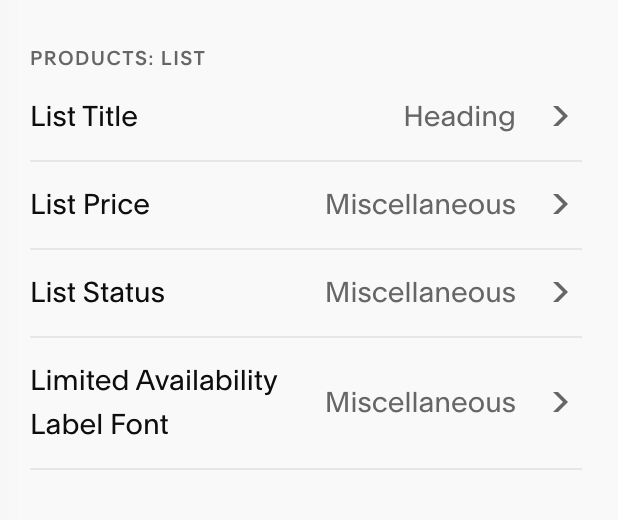This screenshot has height=520, width=618.
Task: Open the List Title font settings row
Action: 305,117
